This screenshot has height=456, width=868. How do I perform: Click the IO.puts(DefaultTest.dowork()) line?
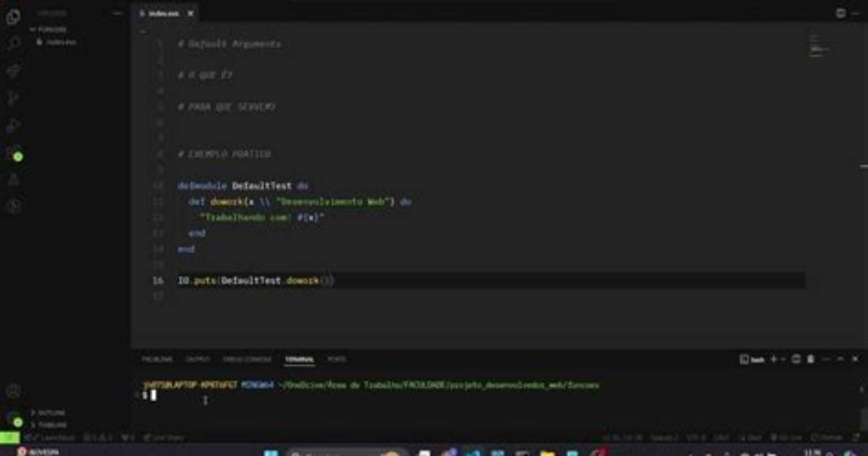[255, 281]
